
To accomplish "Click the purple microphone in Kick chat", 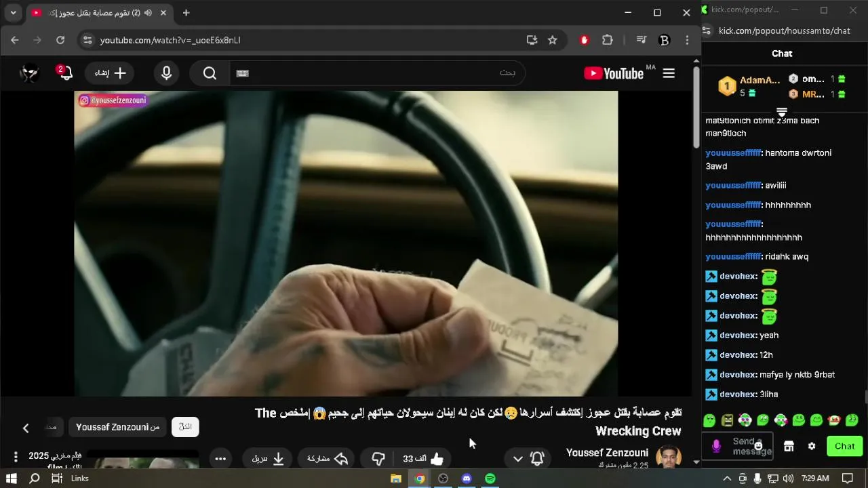I will point(716,446).
